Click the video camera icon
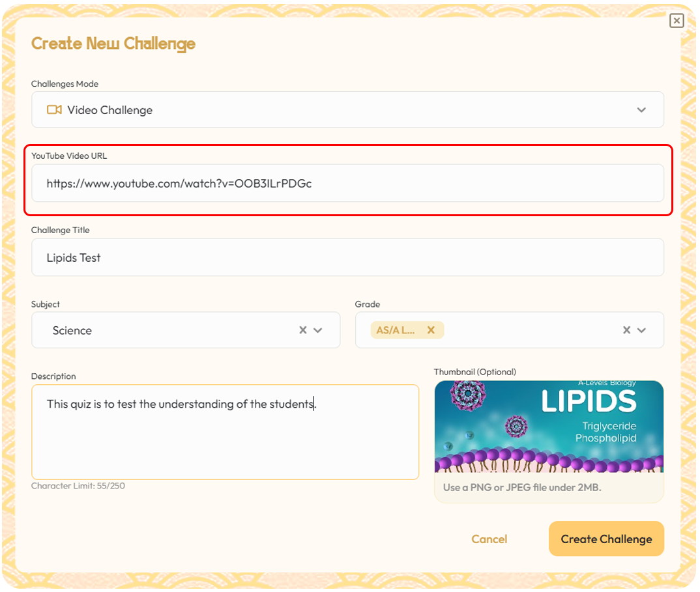This screenshot has height=592, width=700. pos(54,109)
